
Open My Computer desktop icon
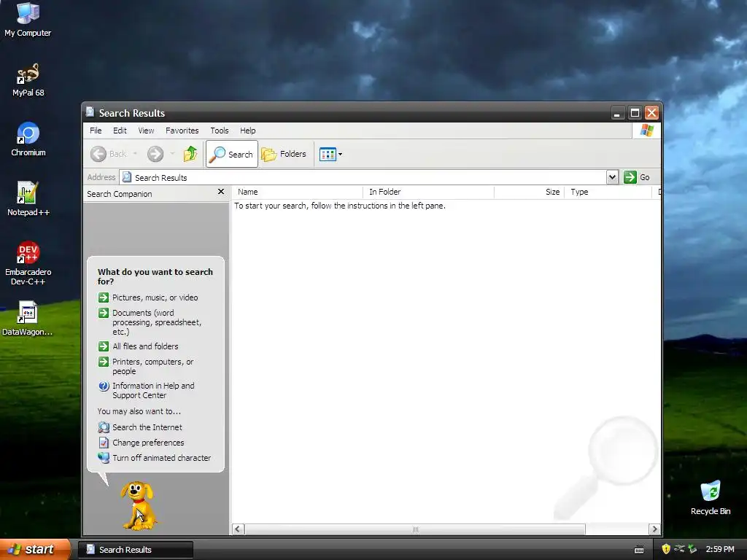(28, 19)
